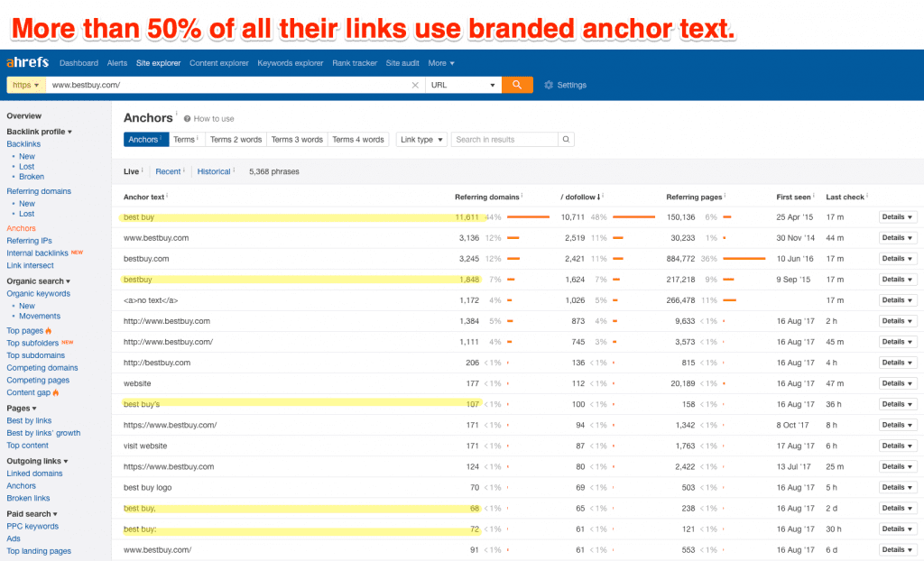Sort by Referring domains column header
Screen dimensions: 924x561
(486, 197)
